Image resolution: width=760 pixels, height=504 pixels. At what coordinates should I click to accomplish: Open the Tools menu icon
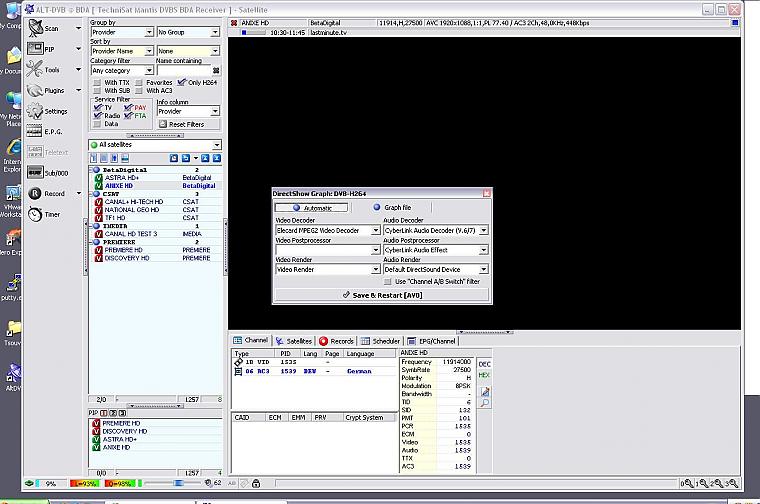(34, 69)
